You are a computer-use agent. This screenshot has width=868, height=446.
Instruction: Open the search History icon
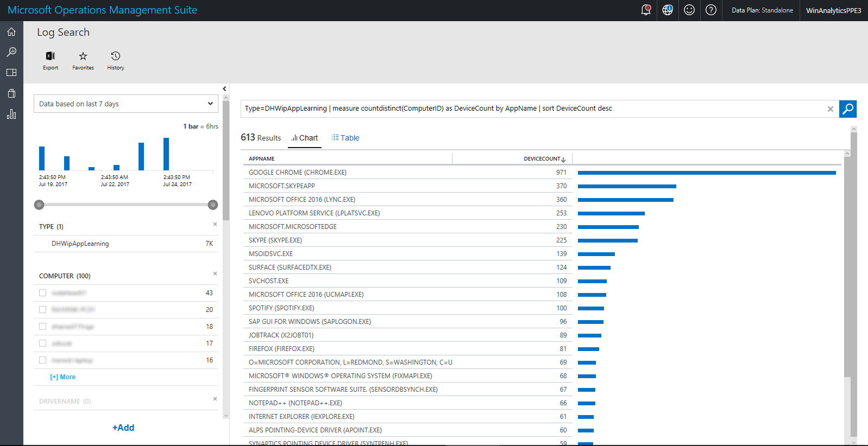click(x=116, y=56)
